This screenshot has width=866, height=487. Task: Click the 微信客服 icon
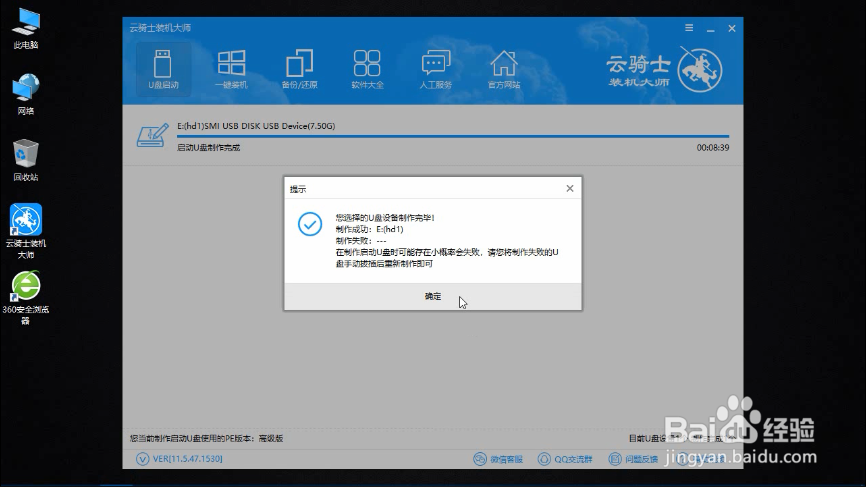pyautogui.click(x=480, y=459)
